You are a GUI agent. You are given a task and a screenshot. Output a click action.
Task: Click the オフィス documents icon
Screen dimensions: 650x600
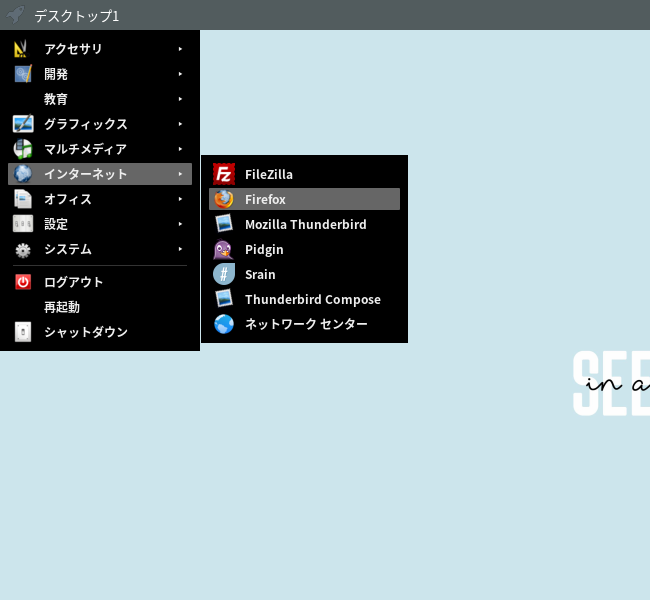tap(23, 199)
